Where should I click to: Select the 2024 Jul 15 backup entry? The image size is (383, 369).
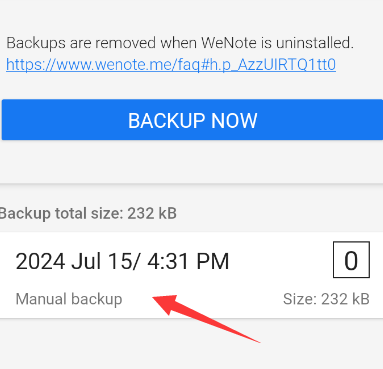click(x=191, y=275)
